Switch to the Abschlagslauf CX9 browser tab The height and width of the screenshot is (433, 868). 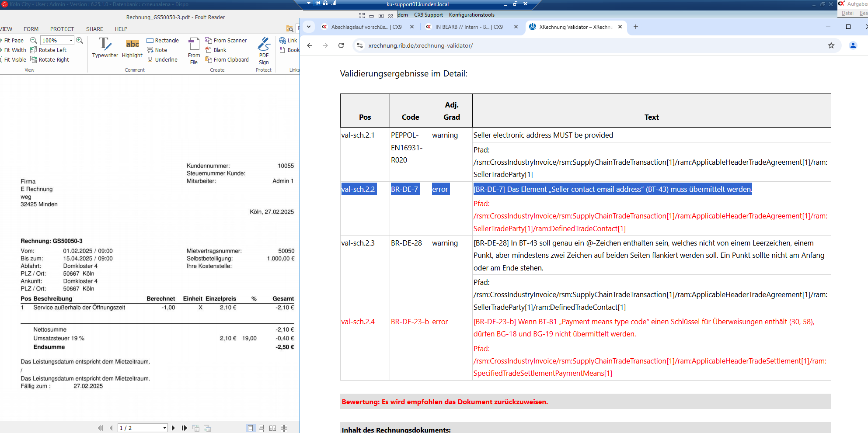(366, 27)
